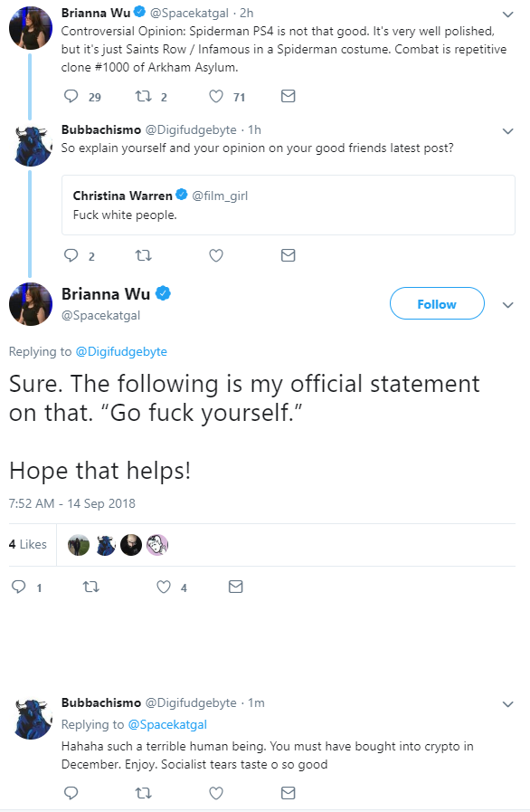Share the main tweet via direct message
This screenshot has height=812, width=530.
(x=235, y=587)
